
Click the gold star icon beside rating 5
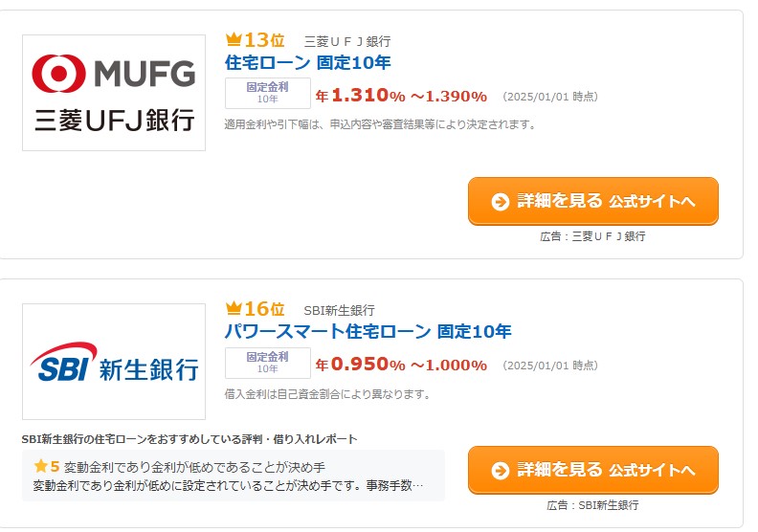click(x=40, y=466)
